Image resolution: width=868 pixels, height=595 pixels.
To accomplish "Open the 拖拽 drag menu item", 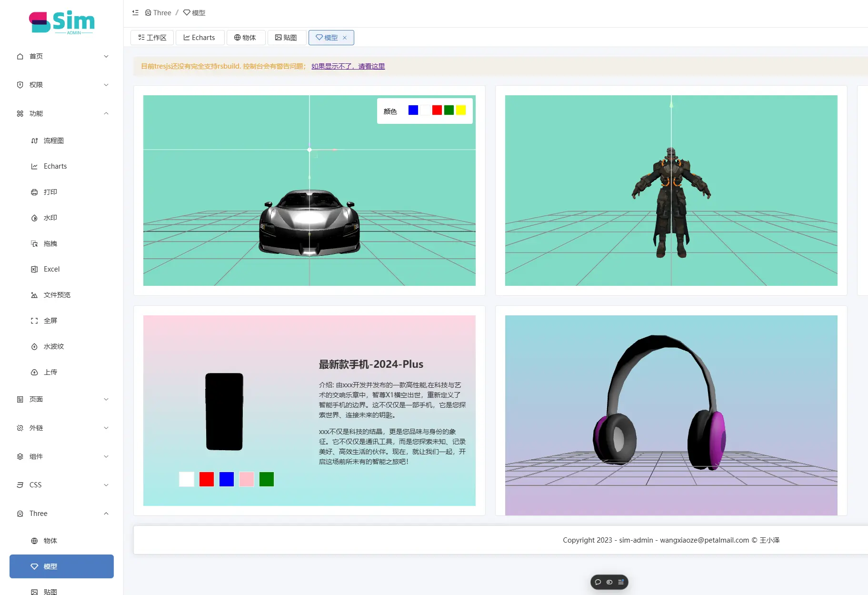I will point(62,243).
